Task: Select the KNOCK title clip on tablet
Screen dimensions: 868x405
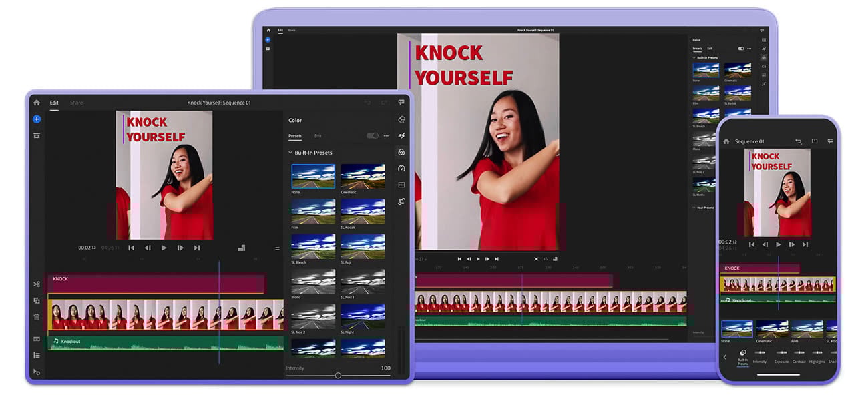Action: [x=156, y=283]
